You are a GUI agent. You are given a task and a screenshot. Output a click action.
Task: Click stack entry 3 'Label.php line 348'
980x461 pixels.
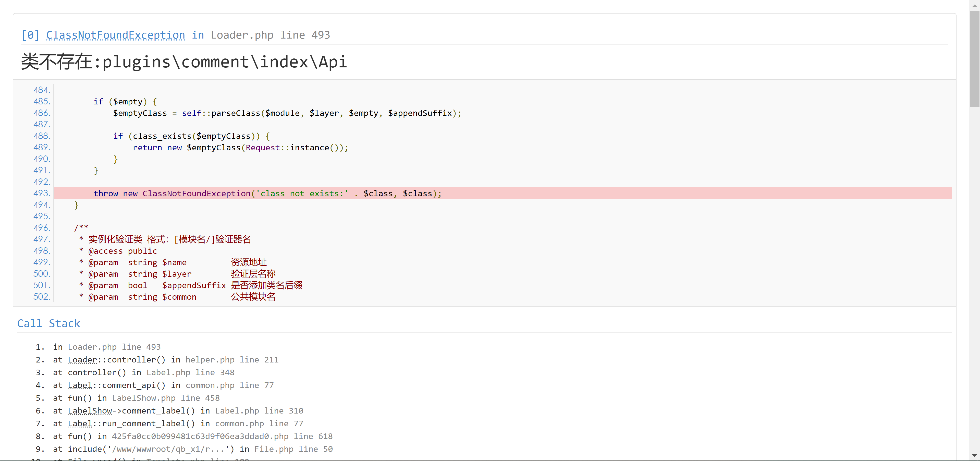(x=190, y=372)
